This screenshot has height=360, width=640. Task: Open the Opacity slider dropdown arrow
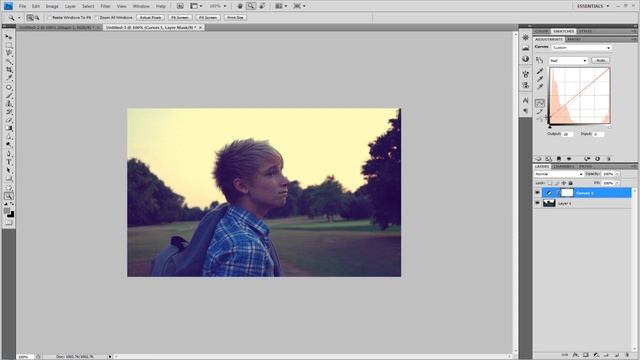[617, 174]
